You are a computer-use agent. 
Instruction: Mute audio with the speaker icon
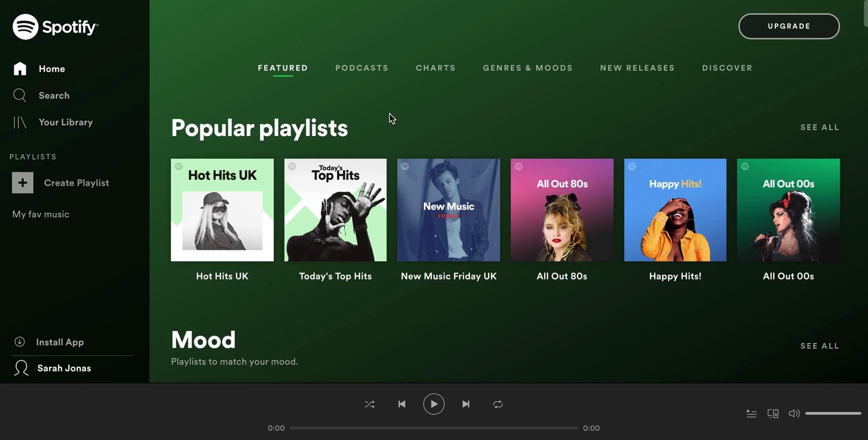[x=793, y=413]
